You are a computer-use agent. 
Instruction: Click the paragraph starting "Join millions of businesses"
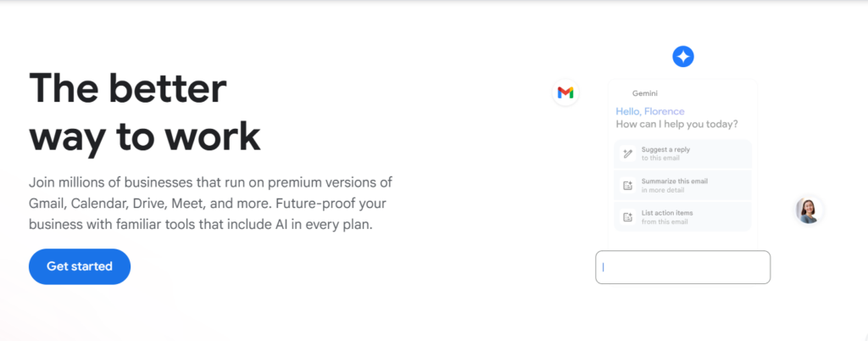tap(209, 204)
